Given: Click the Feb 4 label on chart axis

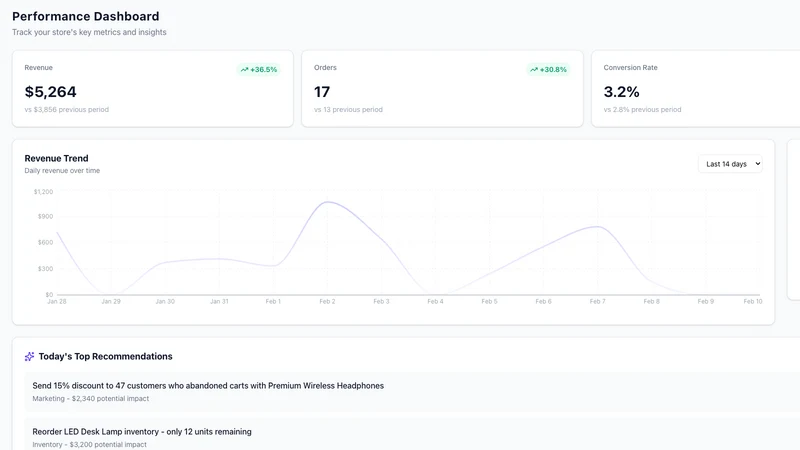Looking at the screenshot, I should pyautogui.click(x=435, y=302).
